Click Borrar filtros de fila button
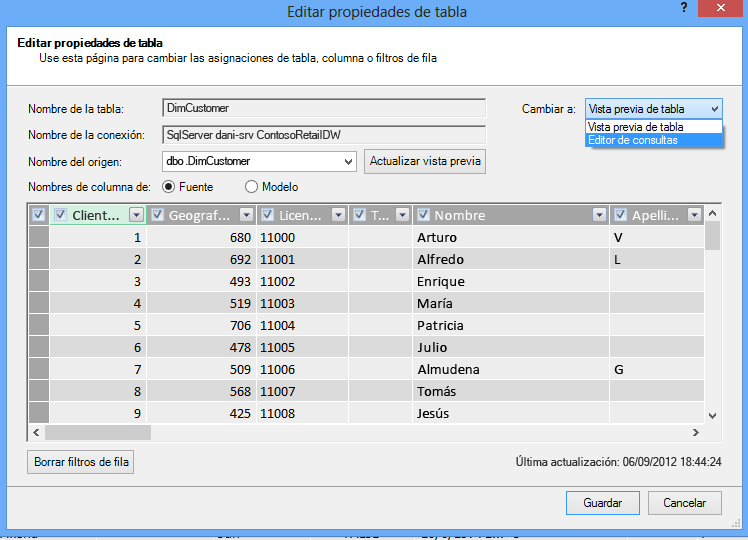This screenshot has width=748, height=540. click(x=81, y=462)
